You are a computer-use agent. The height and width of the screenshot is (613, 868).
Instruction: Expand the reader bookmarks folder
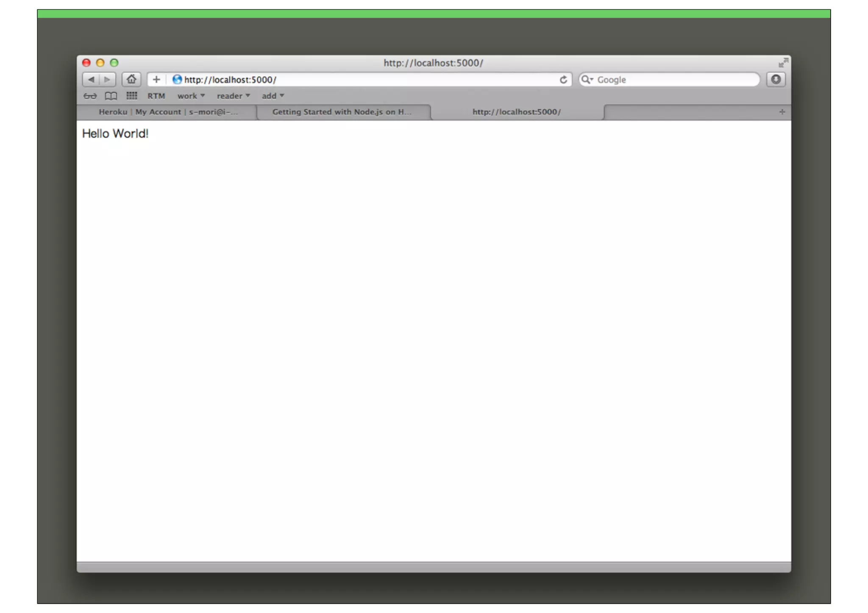[x=233, y=96]
